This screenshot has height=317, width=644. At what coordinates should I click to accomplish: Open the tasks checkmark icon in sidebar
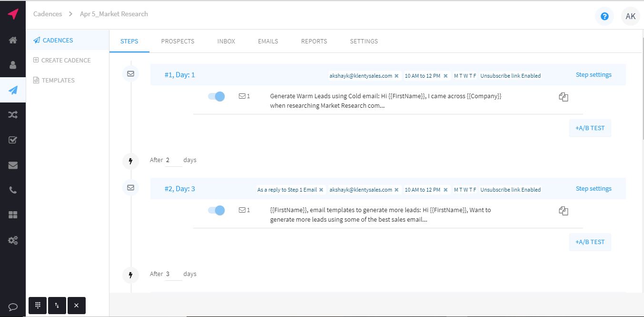point(13,140)
